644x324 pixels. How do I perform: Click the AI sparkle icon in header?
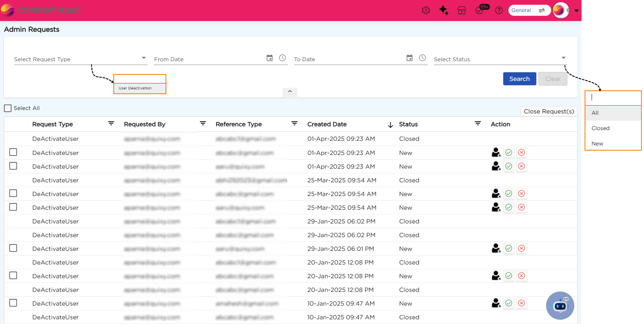click(444, 11)
